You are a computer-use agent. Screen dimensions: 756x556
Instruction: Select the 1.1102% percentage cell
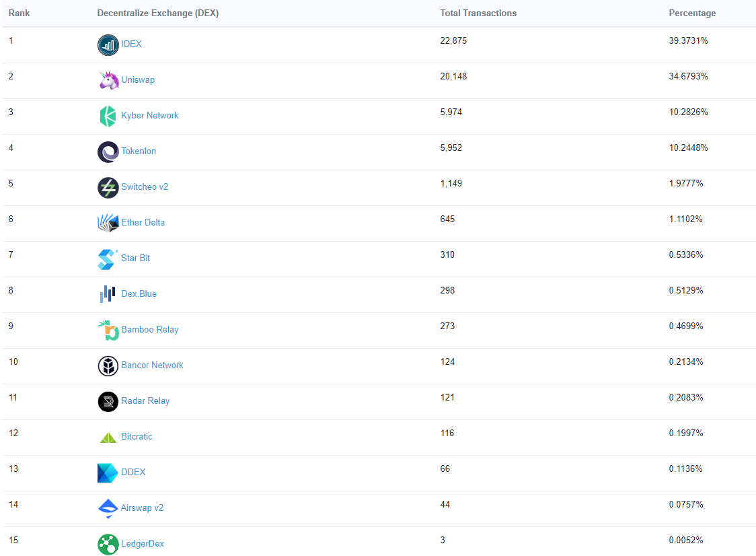(685, 219)
